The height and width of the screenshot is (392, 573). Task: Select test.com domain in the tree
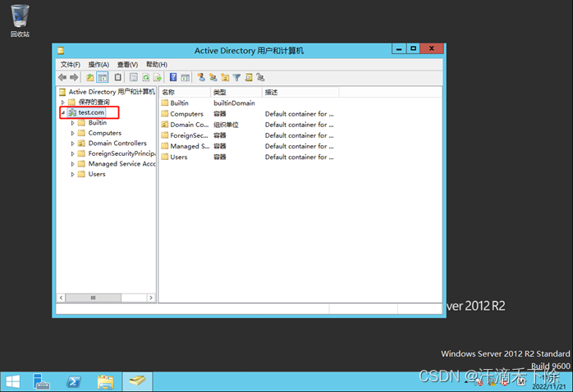tap(91, 112)
